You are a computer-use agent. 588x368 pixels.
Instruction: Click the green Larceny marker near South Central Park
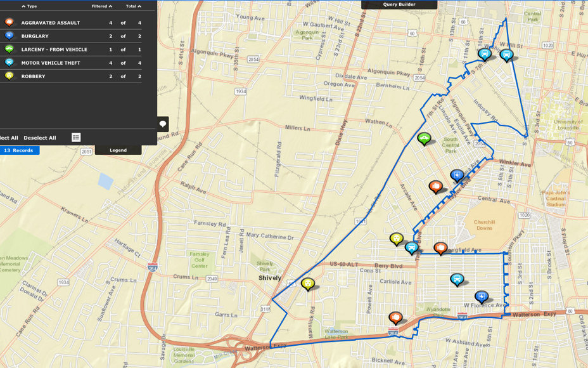tap(424, 138)
